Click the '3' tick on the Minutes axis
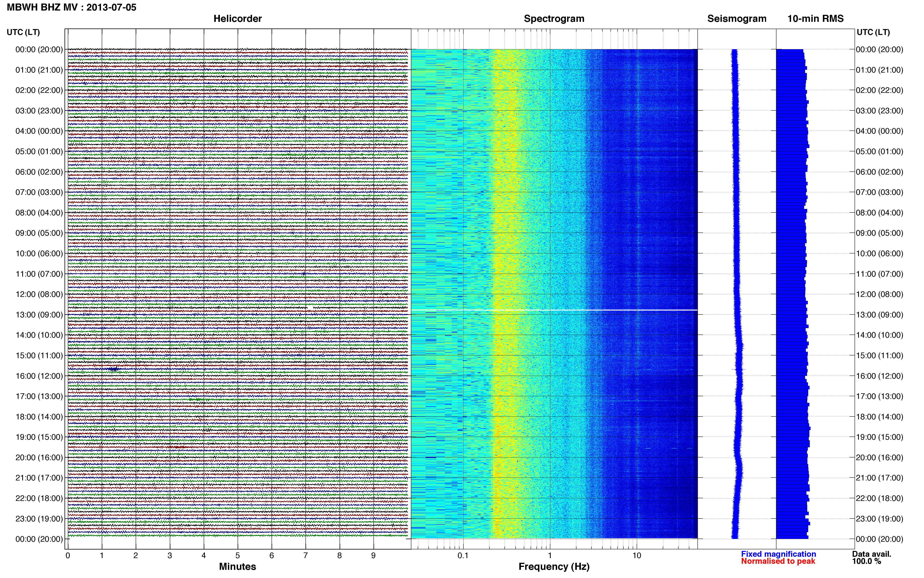This screenshot has height=578, width=924. (x=170, y=555)
